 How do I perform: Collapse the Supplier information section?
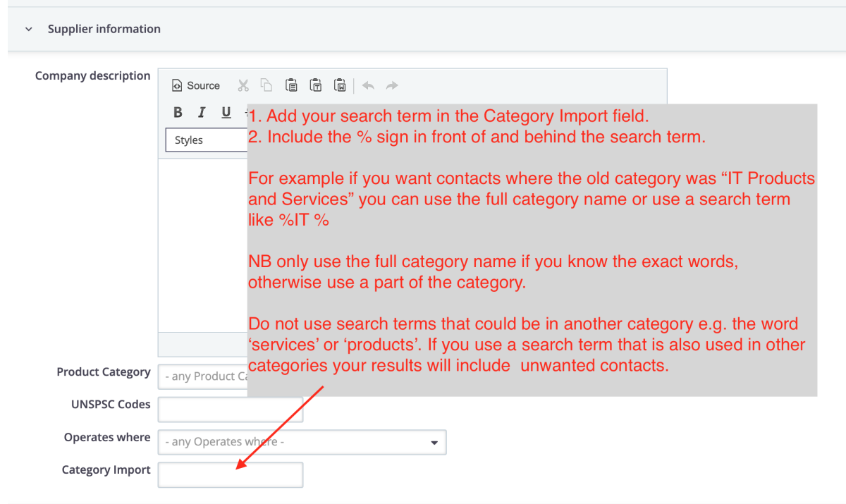(28, 30)
